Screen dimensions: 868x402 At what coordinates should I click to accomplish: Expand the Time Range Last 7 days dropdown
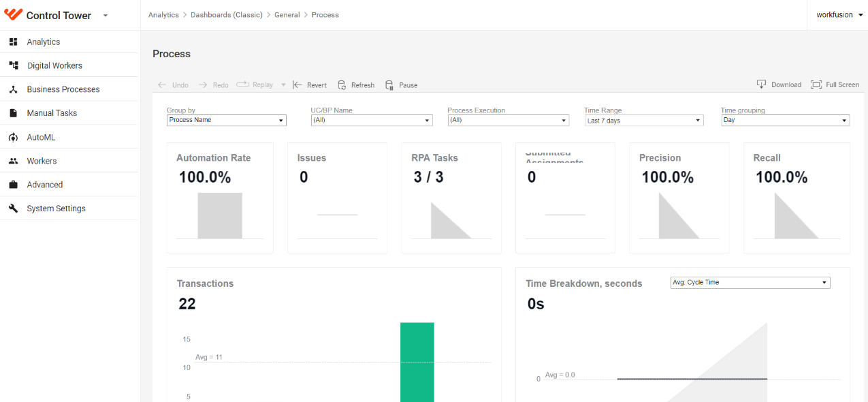[644, 121]
